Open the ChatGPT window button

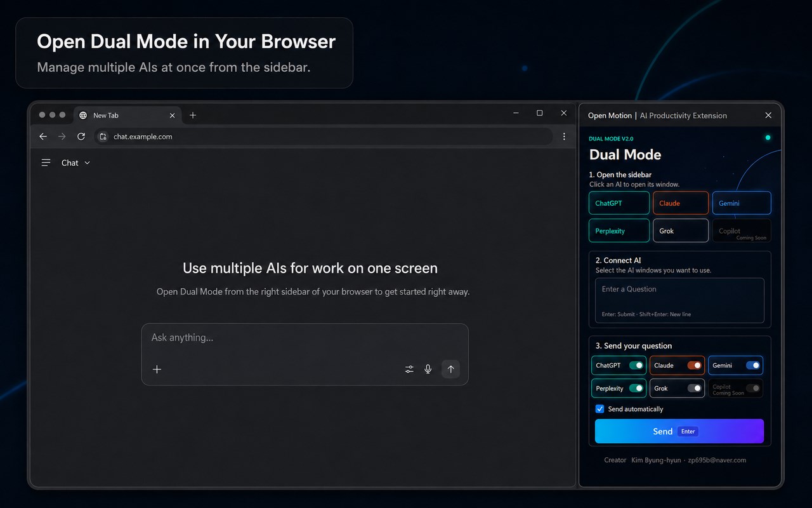(619, 203)
